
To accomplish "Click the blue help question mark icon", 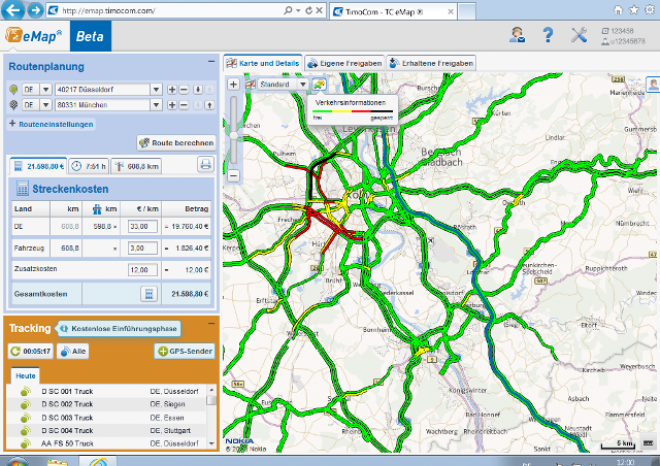I will click(548, 35).
